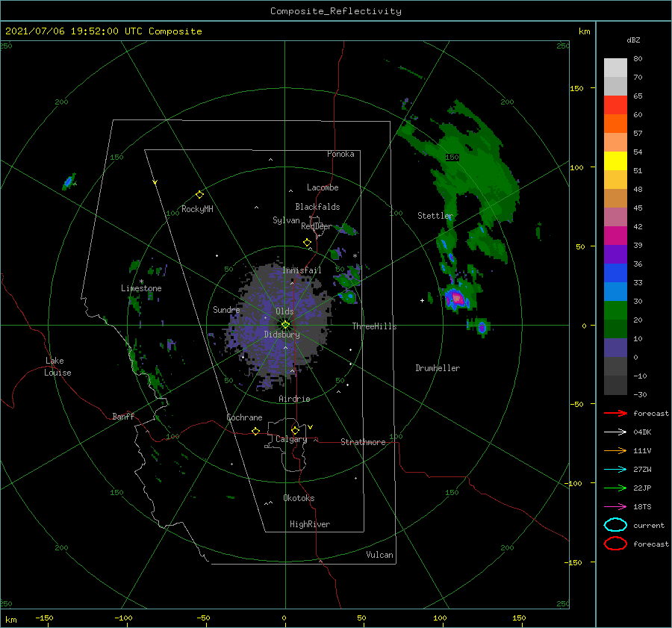Click the Cochrane label
Screen dimensions: 672x628
(x=244, y=417)
